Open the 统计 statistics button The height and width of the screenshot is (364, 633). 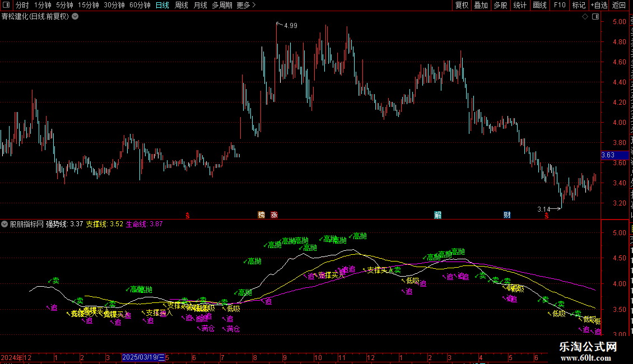[x=520, y=5]
